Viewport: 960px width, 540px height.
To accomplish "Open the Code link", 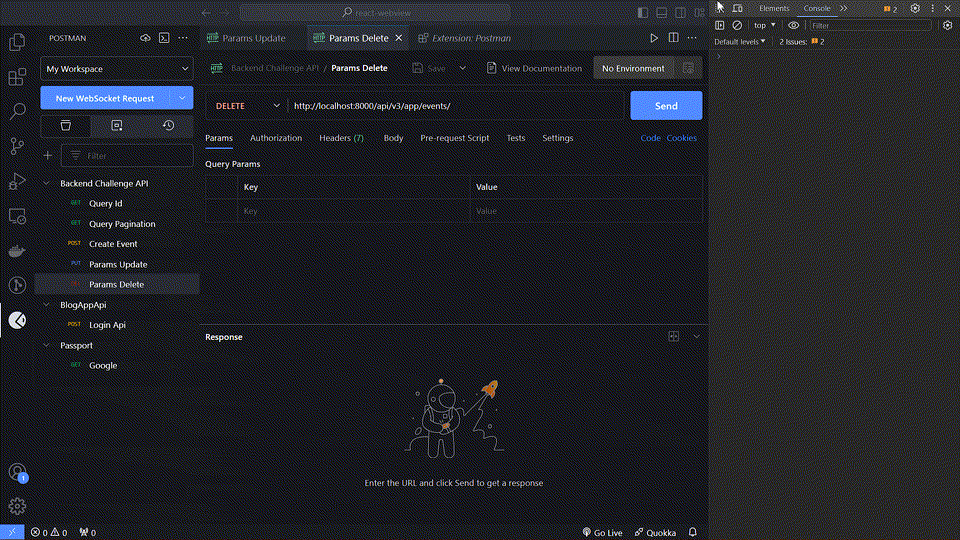I will (650, 138).
